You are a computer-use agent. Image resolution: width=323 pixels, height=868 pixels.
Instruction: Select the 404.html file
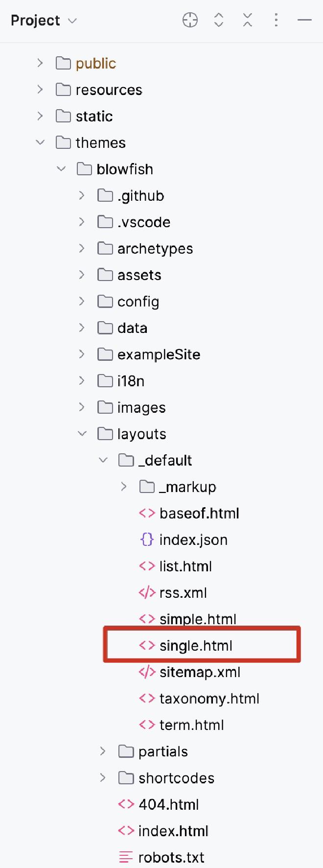click(x=168, y=804)
